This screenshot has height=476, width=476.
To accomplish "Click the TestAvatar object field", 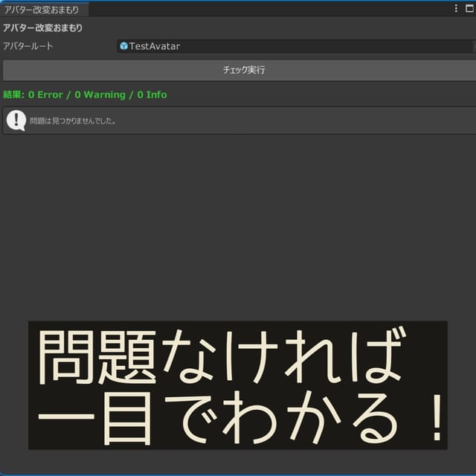I will (290, 46).
